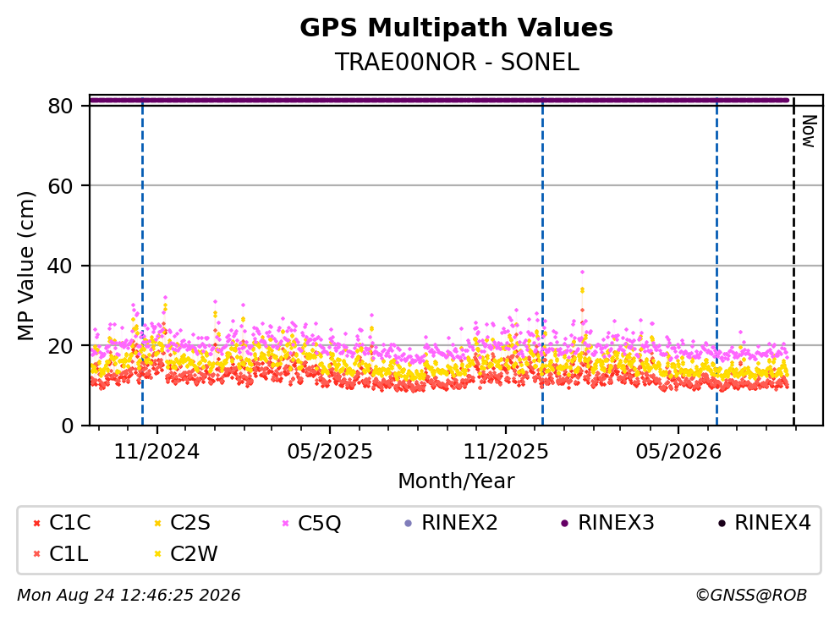Click the C5Q magenta legend marker
840x621 pixels.
285,523
